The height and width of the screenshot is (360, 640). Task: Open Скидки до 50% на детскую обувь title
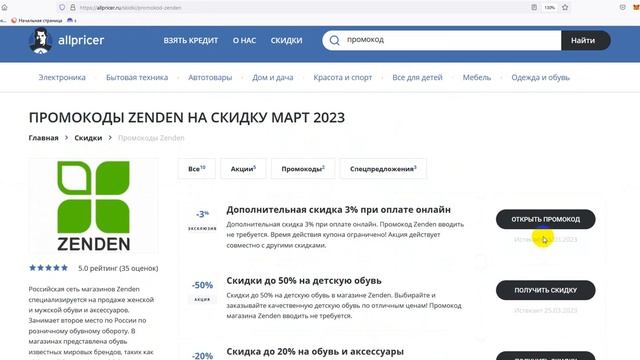click(x=304, y=281)
